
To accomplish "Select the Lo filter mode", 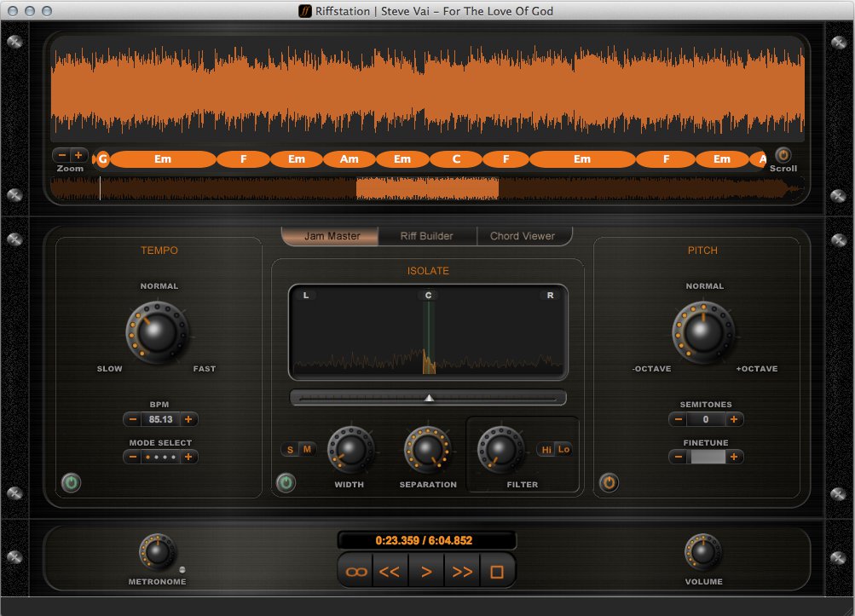I will (x=563, y=450).
